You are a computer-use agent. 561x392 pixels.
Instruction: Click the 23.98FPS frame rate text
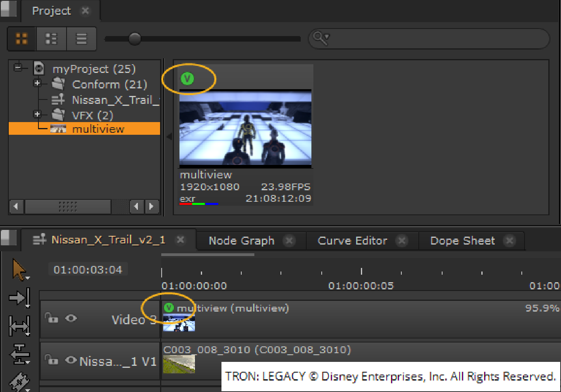[x=286, y=187]
